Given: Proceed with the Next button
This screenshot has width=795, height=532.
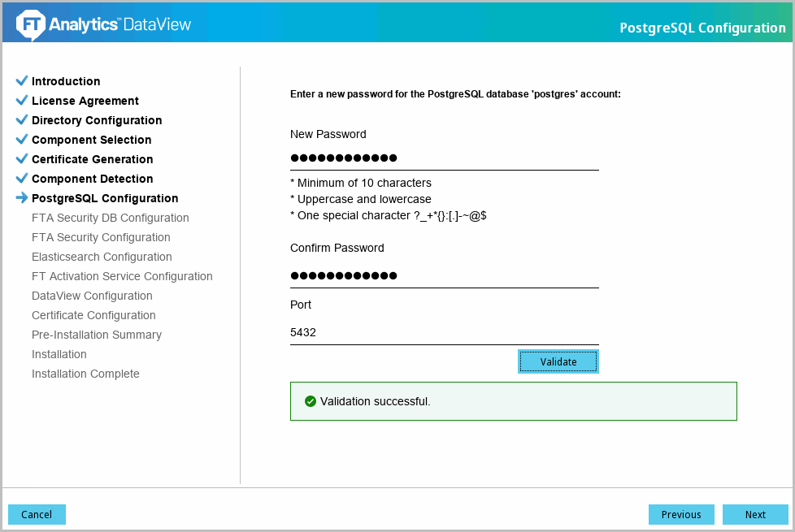Looking at the screenshot, I should 755,514.
